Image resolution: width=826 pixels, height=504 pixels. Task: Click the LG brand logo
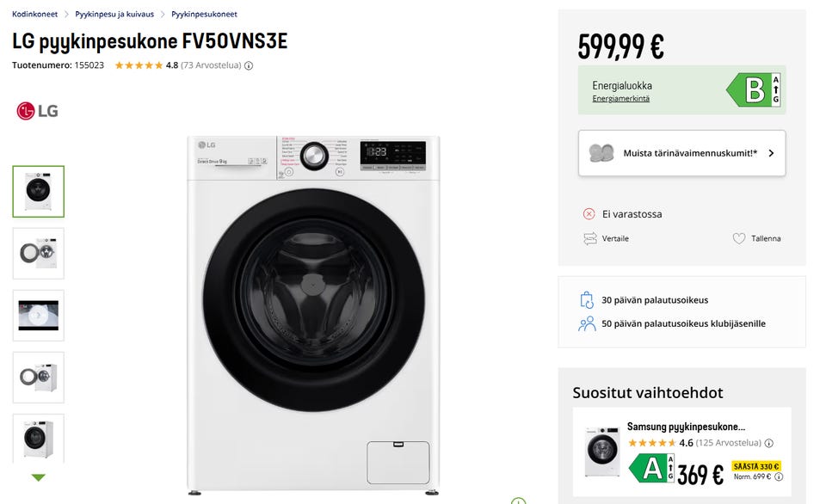point(37,110)
